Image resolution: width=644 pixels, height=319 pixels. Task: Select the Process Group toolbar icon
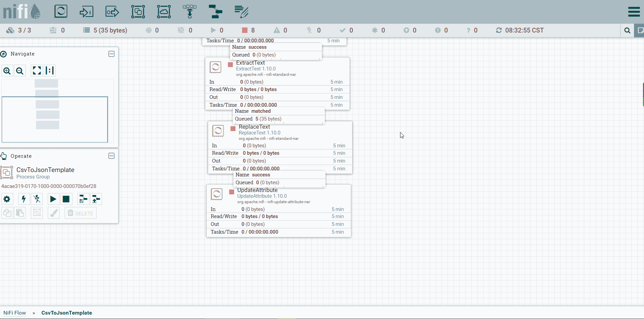(138, 12)
